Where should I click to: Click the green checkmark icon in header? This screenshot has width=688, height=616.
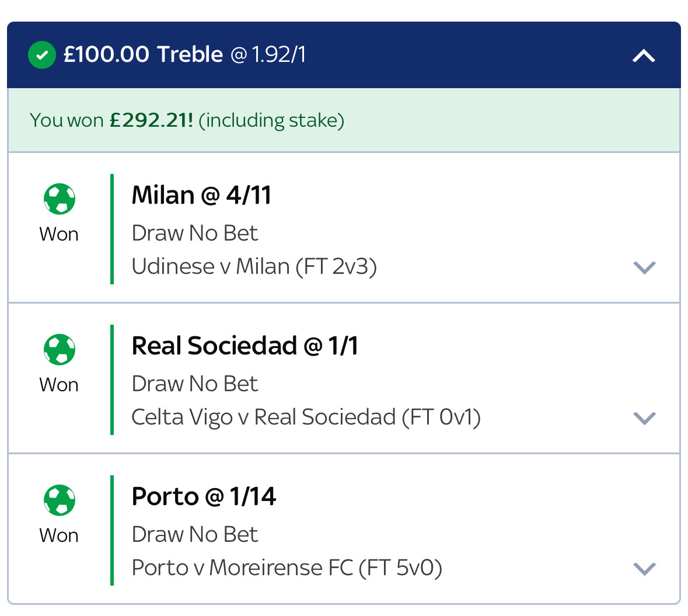(41, 55)
